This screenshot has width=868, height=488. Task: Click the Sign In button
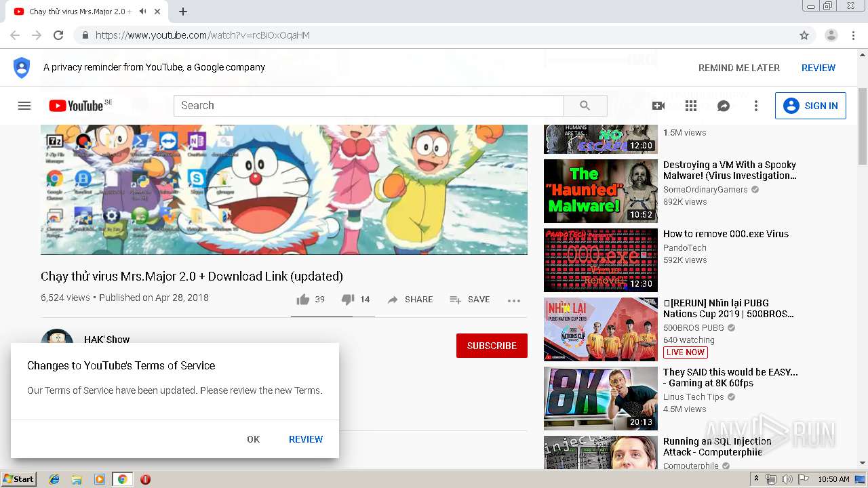pyautogui.click(x=810, y=106)
